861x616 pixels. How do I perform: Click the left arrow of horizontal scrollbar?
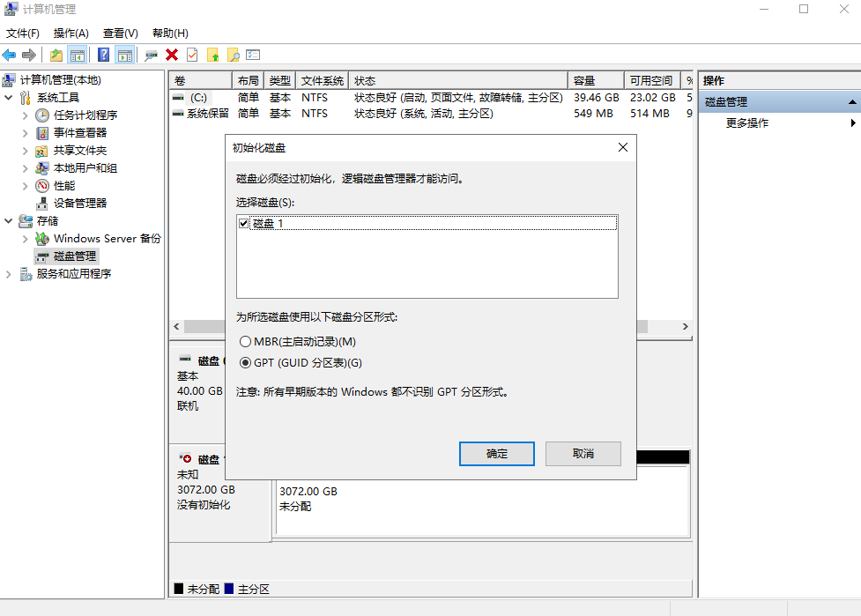tap(176, 327)
